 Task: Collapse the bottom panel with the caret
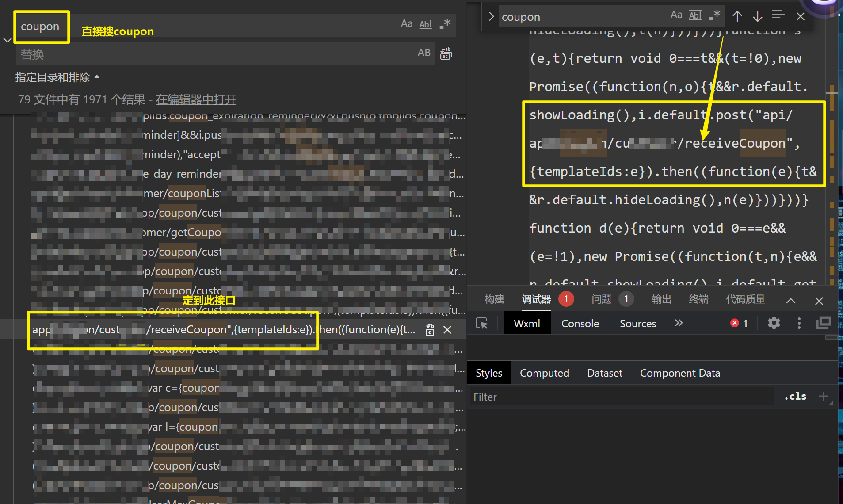pyautogui.click(x=791, y=301)
